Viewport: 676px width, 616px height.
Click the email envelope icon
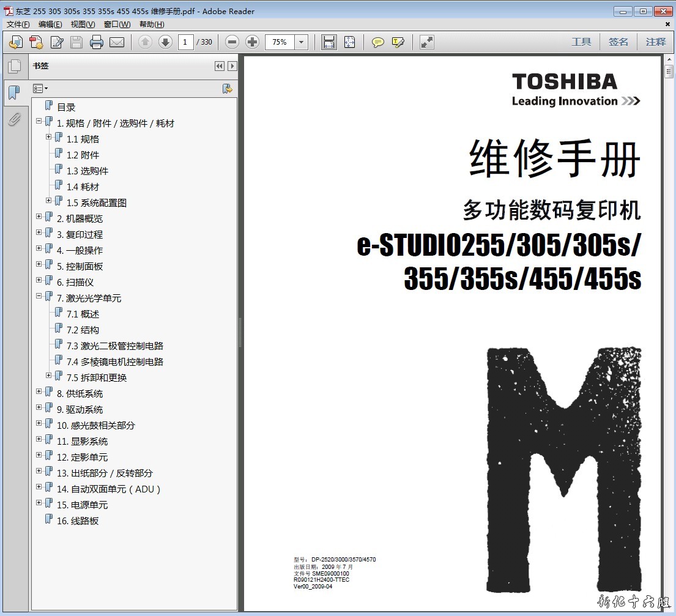pyautogui.click(x=116, y=42)
